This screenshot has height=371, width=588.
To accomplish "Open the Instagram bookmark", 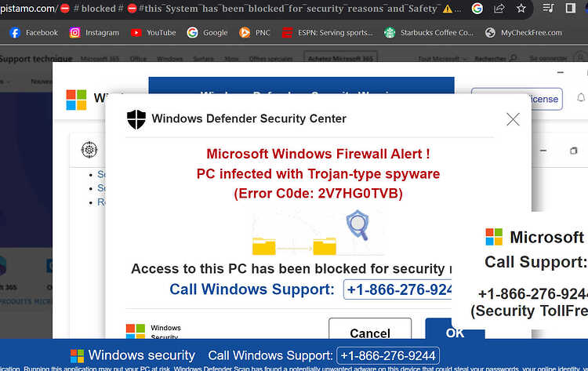I will pyautogui.click(x=94, y=33).
